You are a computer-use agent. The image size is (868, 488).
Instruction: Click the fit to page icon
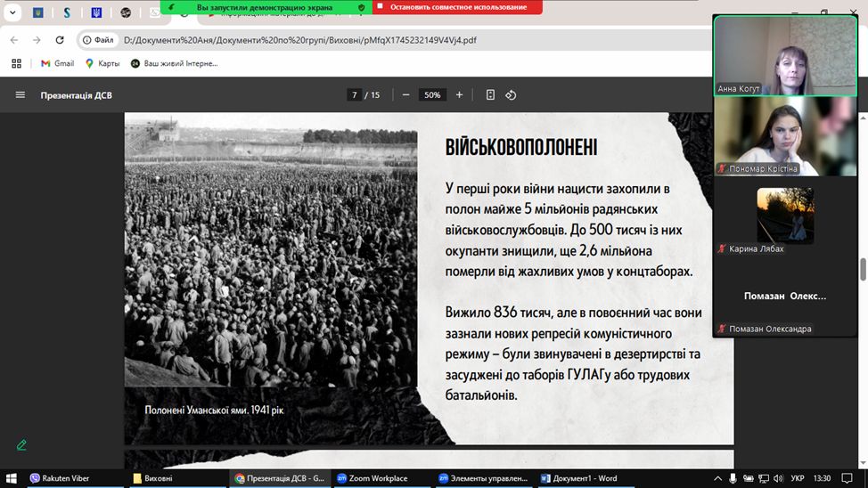tap(490, 95)
